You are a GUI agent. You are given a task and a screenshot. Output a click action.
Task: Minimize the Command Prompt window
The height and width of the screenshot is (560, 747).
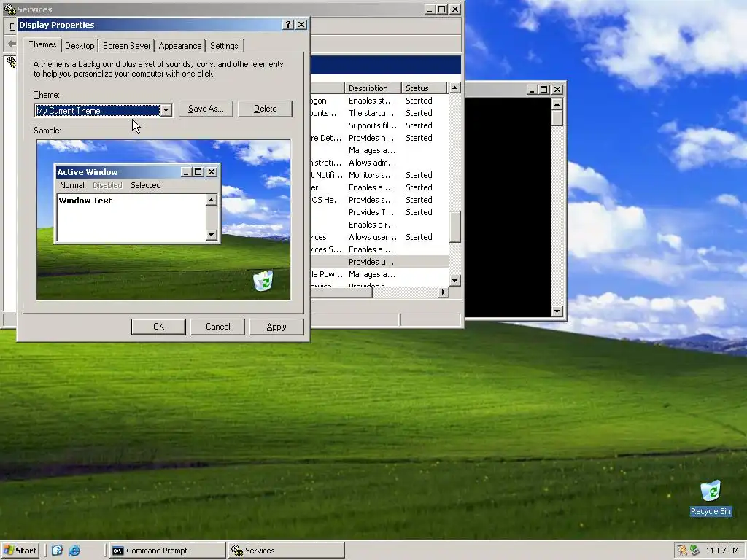[x=532, y=89]
